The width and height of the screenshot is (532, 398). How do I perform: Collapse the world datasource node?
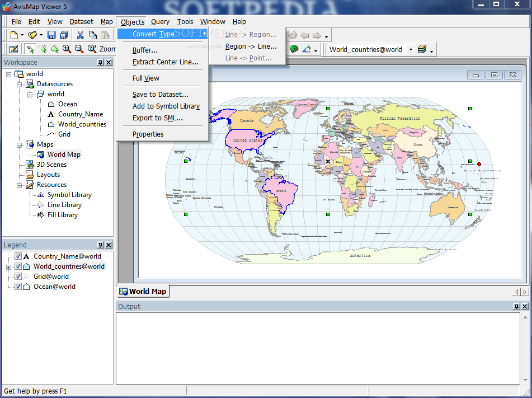coord(30,95)
